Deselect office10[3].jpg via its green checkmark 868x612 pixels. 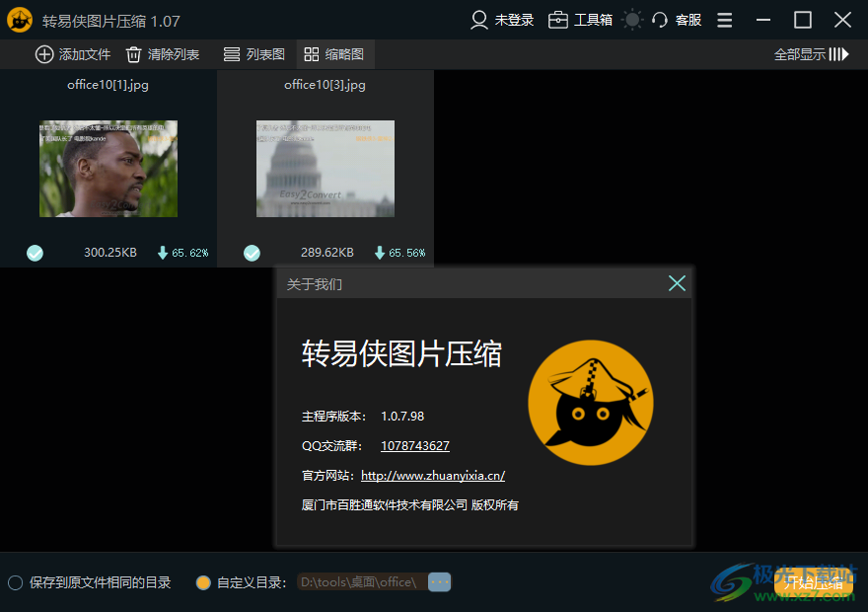pyautogui.click(x=252, y=253)
